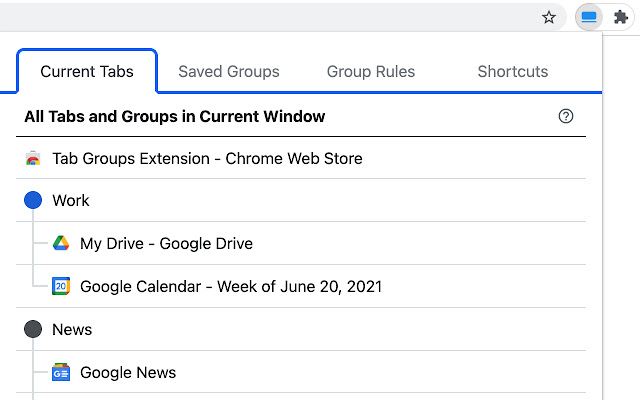640x400 pixels.
Task: Switch to the Current Tabs tab
Action: coord(87,71)
